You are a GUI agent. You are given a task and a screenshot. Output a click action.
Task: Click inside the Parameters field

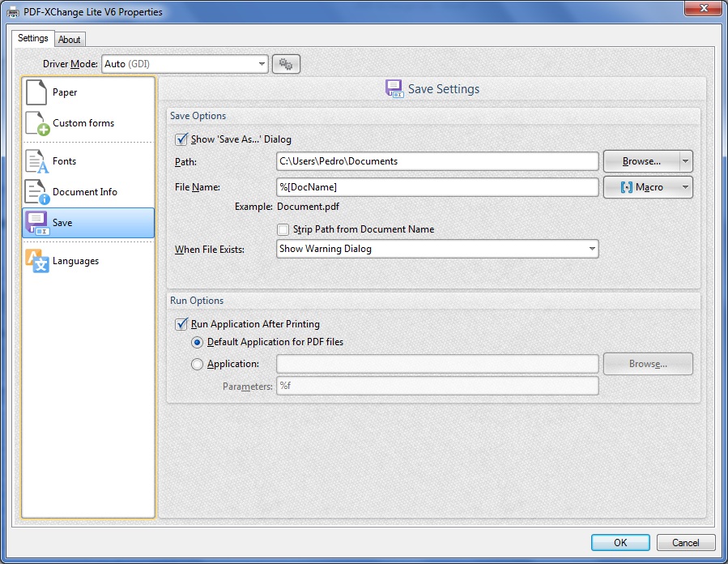click(437, 386)
